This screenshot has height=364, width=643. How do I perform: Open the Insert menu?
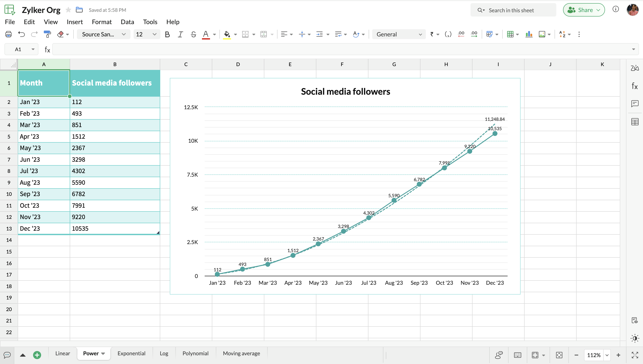75,22
